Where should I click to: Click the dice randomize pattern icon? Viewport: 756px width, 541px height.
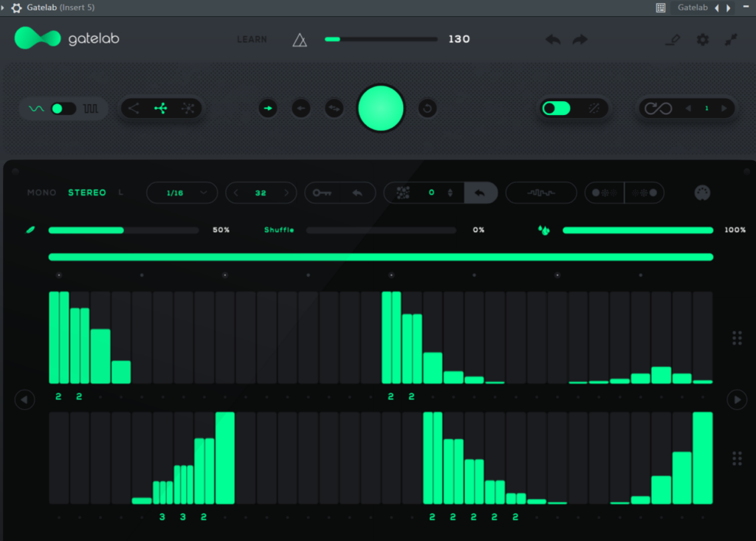point(403,193)
